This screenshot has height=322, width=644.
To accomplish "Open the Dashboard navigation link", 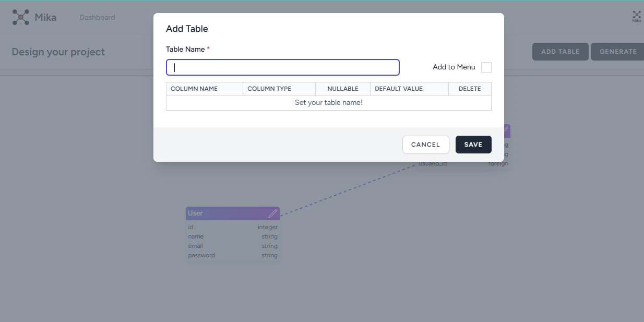I will (x=97, y=17).
